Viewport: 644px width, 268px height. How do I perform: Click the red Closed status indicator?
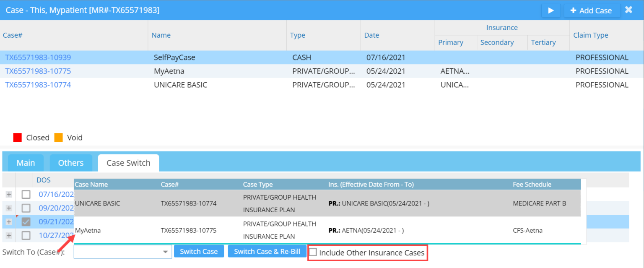click(17, 137)
